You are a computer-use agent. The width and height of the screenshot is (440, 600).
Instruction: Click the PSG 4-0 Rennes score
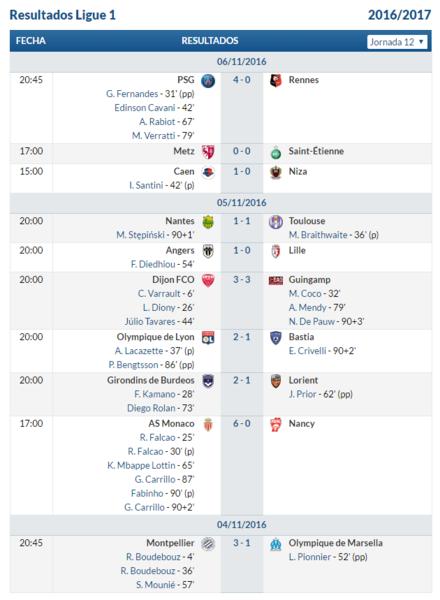point(242,80)
